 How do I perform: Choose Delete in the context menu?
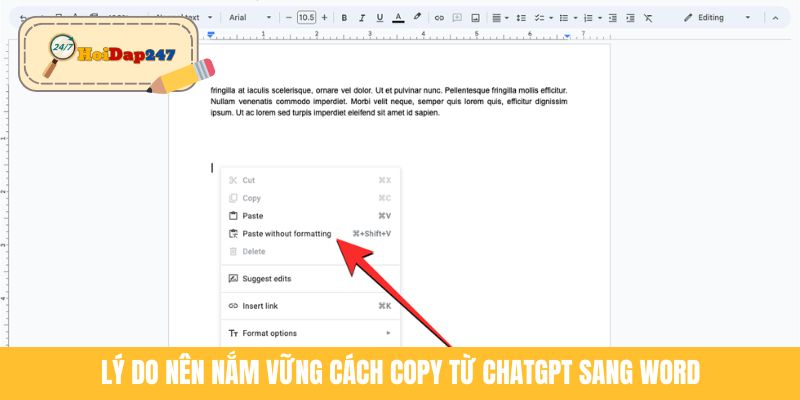click(x=310, y=252)
